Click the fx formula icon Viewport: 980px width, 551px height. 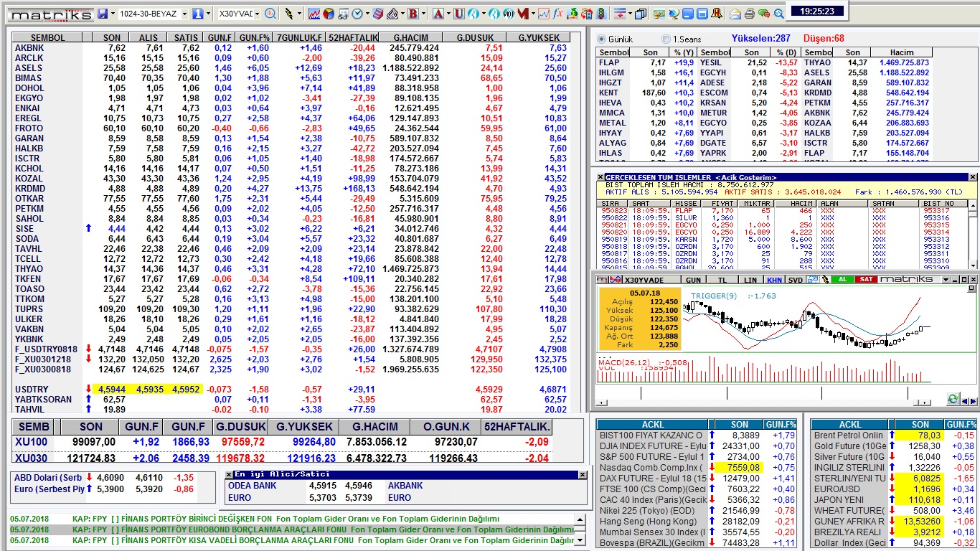(557, 14)
